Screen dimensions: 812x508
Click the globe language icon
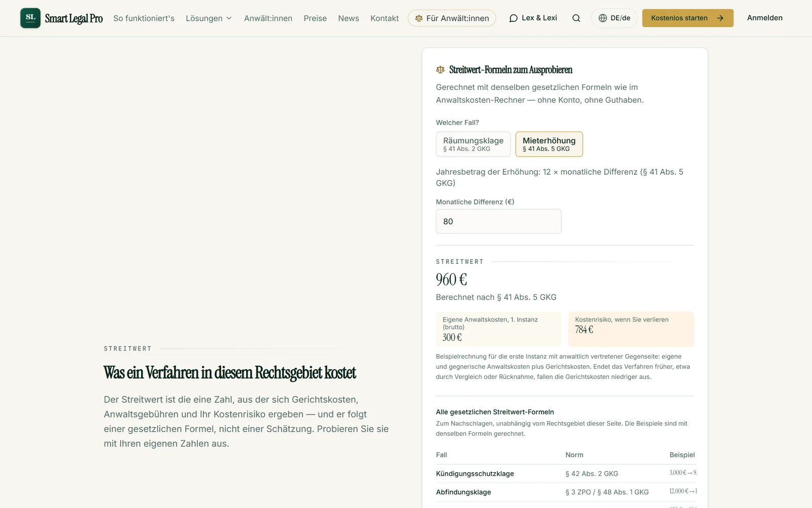pos(602,18)
